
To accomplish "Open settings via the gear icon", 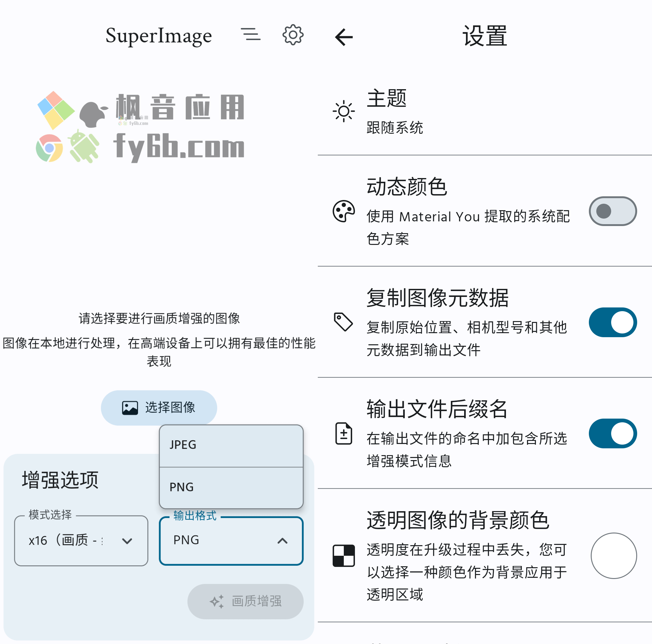I will click(x=293, y=35).
